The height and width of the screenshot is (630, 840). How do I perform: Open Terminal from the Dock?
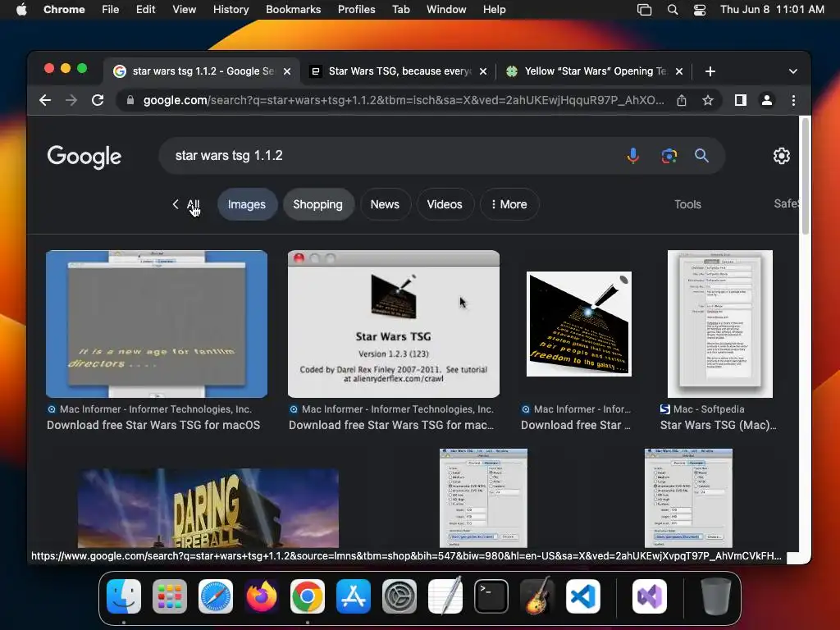coord(491,596)
